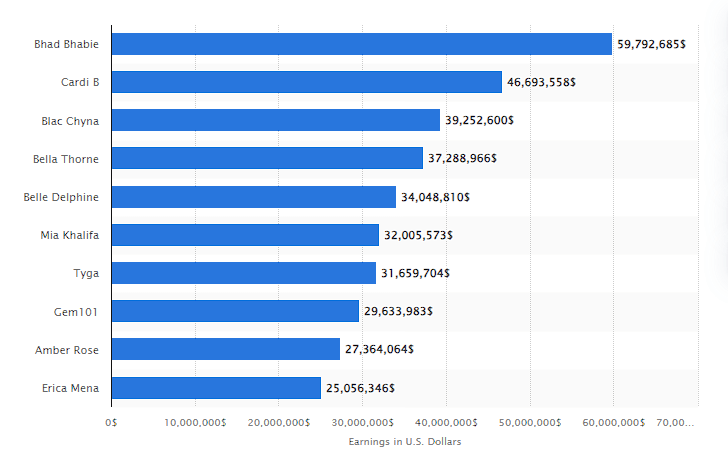This screenshot has width=728, height=458.
Task: Click the 'Gem101' axis label
Action: pos(76,312)
